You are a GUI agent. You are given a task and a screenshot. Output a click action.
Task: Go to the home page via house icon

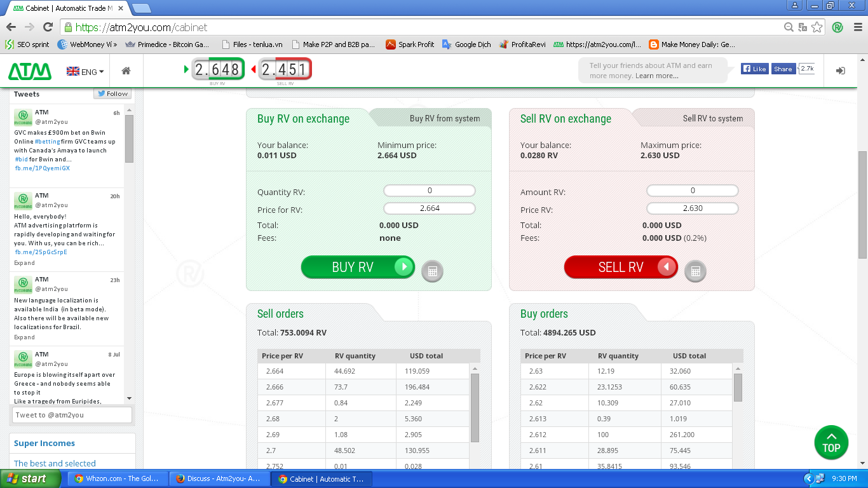(126, 71)
